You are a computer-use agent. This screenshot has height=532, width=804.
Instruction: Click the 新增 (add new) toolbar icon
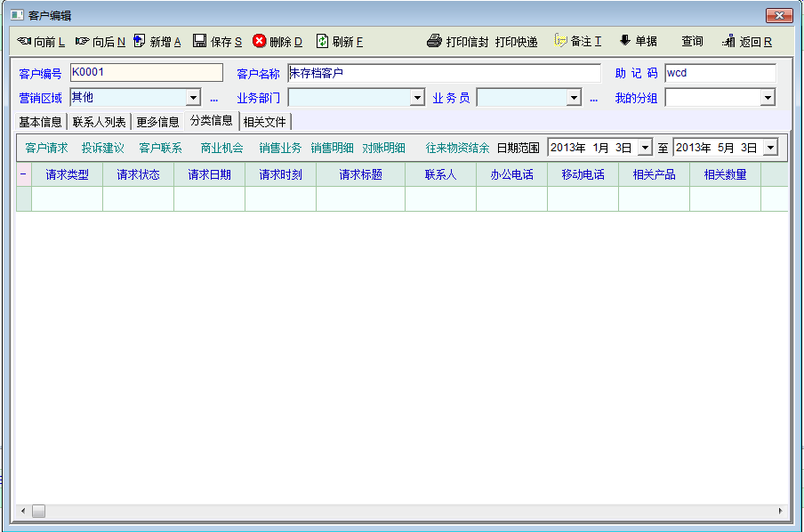pyautogui.click(x=140, y=41)
